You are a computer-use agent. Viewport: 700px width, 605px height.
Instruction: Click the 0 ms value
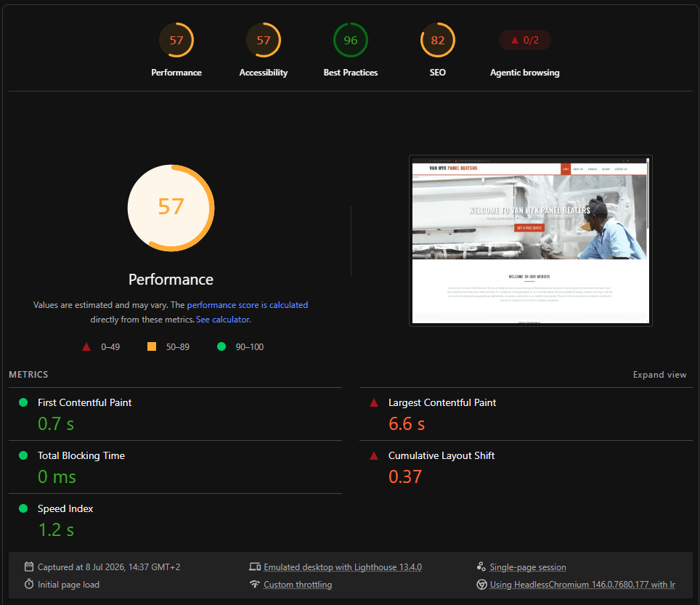coord(57,477)
